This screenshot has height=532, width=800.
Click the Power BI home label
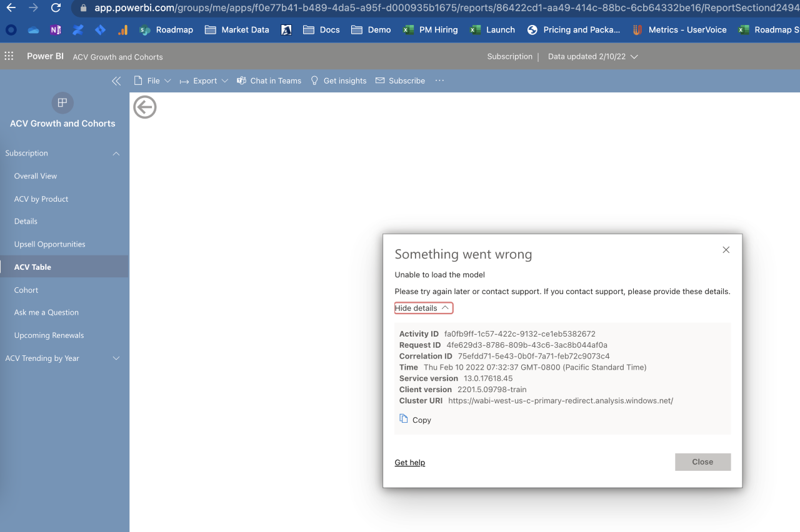[x=45, y=56]
